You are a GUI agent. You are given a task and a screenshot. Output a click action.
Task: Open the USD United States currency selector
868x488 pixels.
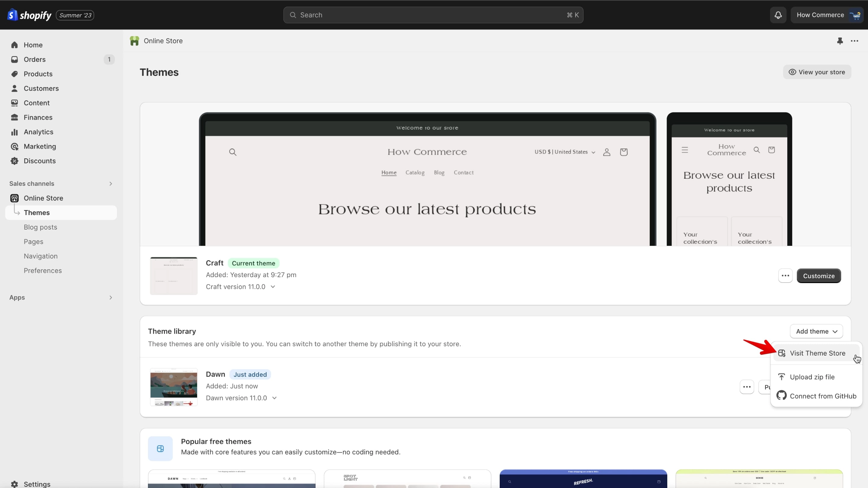pos(565,152)
